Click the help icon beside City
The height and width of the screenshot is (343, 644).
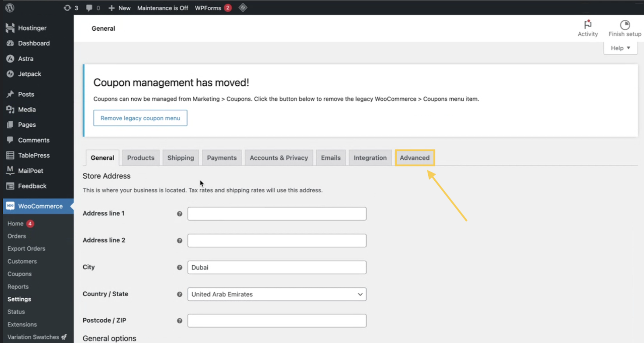(180, 267)
